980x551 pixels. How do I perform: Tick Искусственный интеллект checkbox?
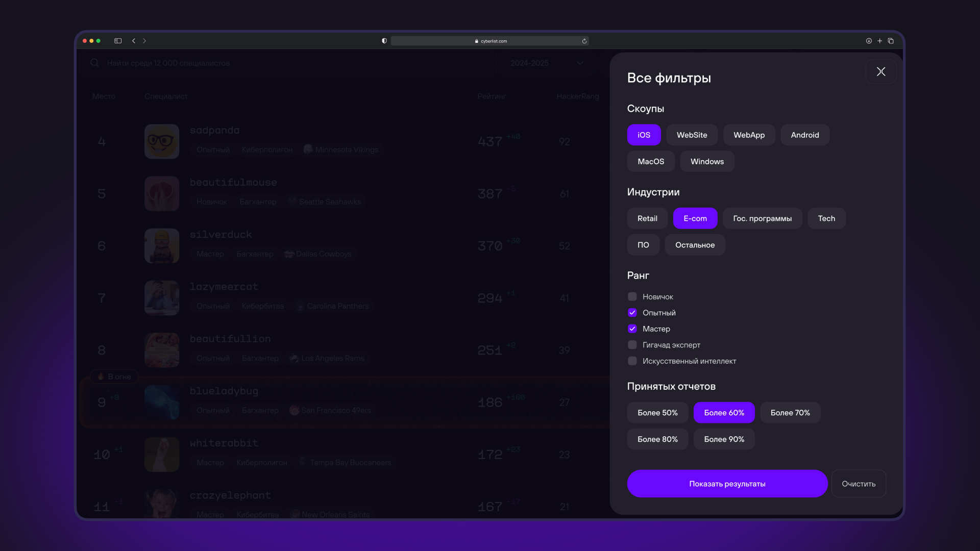632,361
